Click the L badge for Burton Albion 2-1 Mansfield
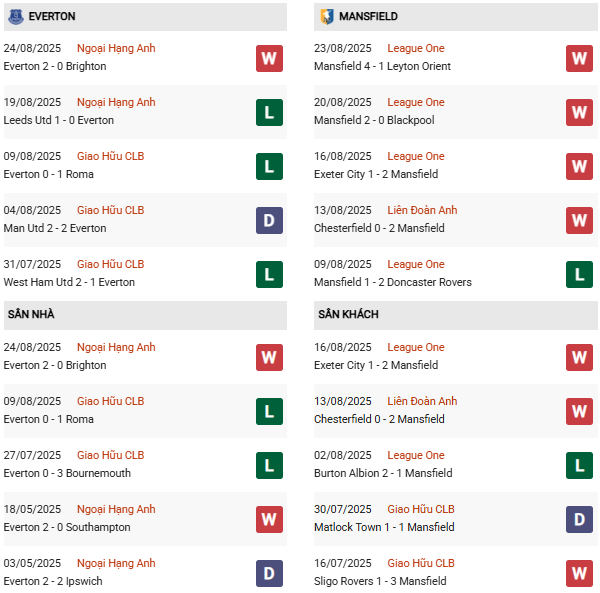 (x=580, y=465)
